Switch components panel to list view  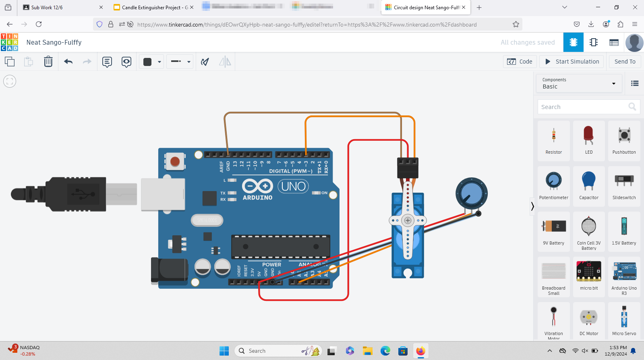tap(635, 83)
